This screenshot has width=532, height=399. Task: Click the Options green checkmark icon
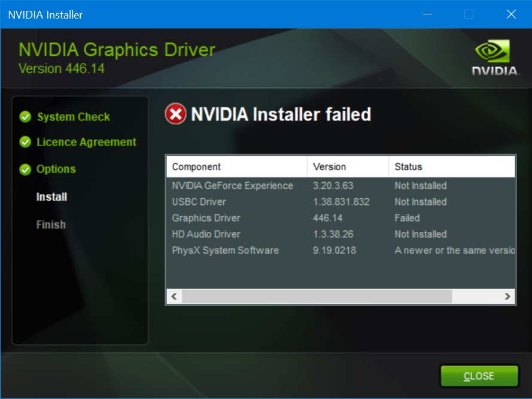(x=25, y=169)
